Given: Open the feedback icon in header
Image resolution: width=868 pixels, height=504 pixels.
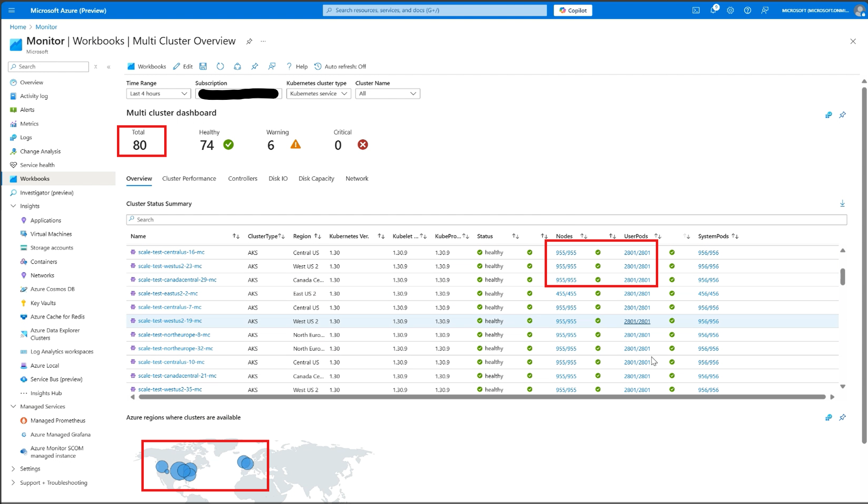Looking at the screenshot, I should point(765,10).
